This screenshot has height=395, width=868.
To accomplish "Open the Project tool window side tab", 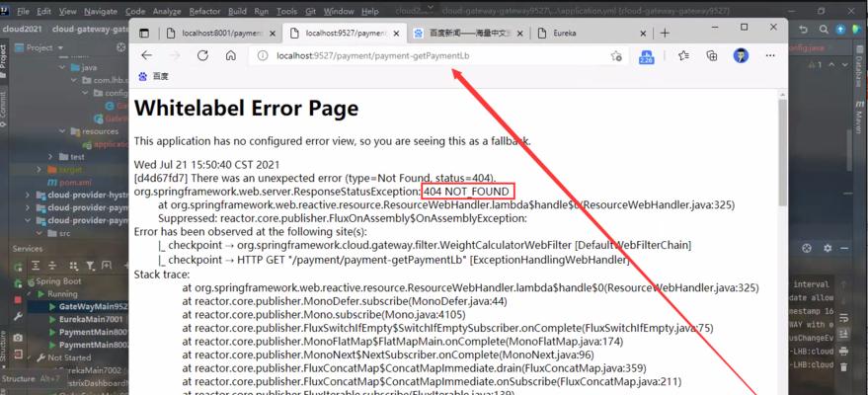I will (4, 62).
